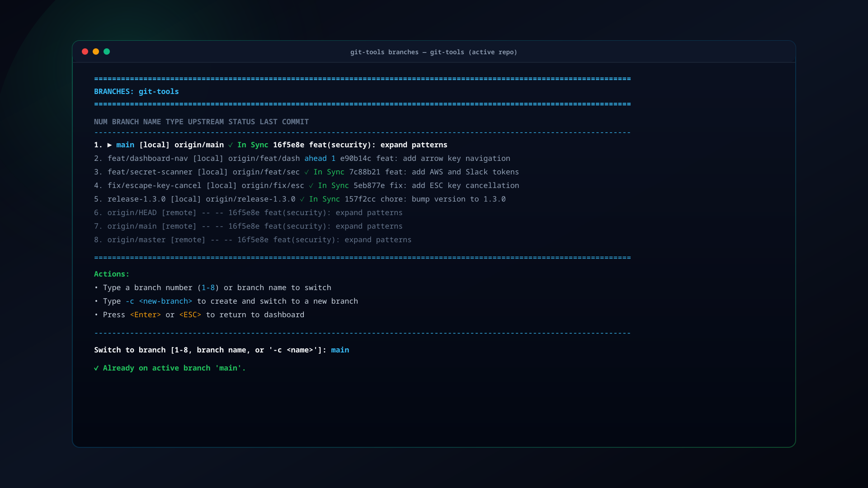This screenshot has width=868, height=488.
Task: Click the 'ahead 1' status text
Action: coord(320,159)
